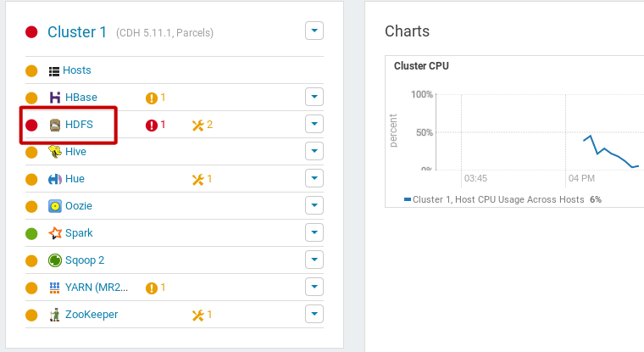The width and height of the screenshot is (644, 352).
Task: Open the HDFS actions dropdown arrow
Action: (314, 125)
